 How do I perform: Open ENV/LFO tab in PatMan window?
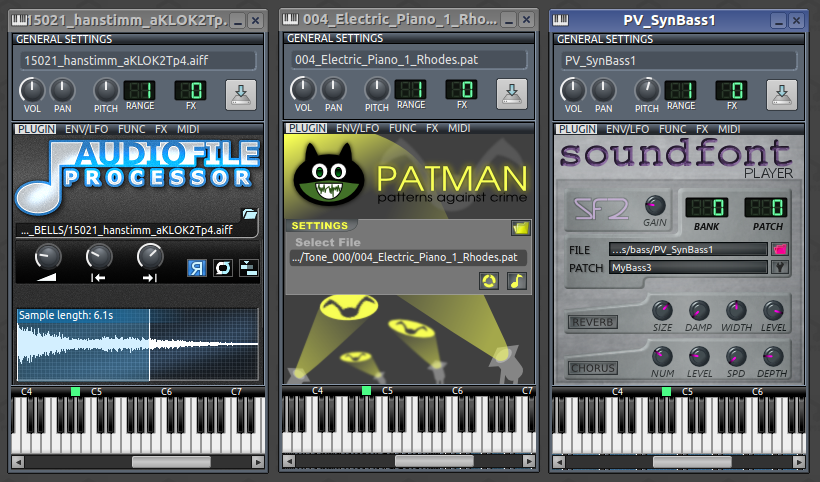[358, 129]
